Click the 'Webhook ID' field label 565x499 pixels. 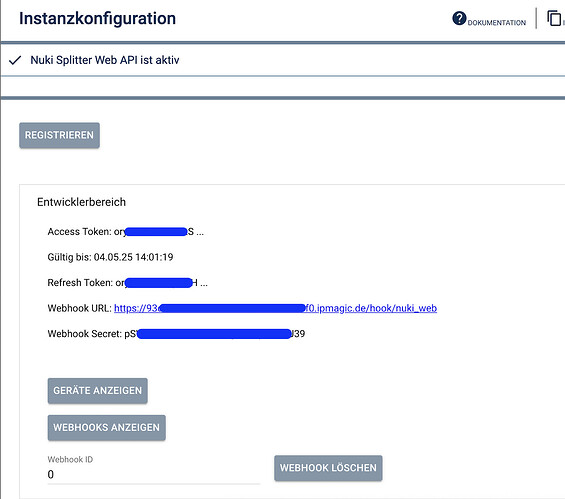(70, 459)
